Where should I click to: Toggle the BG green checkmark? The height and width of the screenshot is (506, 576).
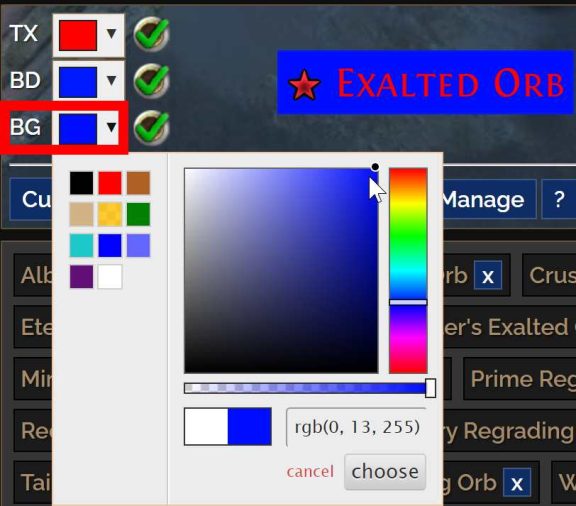click(x=151, y=128)
